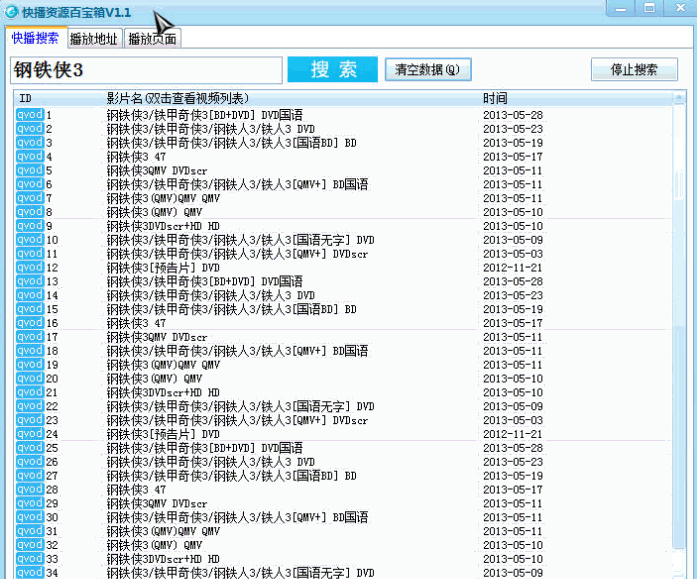This screenshot has width=697, height=579.
Task: Maximize the 快播资源百宝箱 window
Action: [649, 8]
